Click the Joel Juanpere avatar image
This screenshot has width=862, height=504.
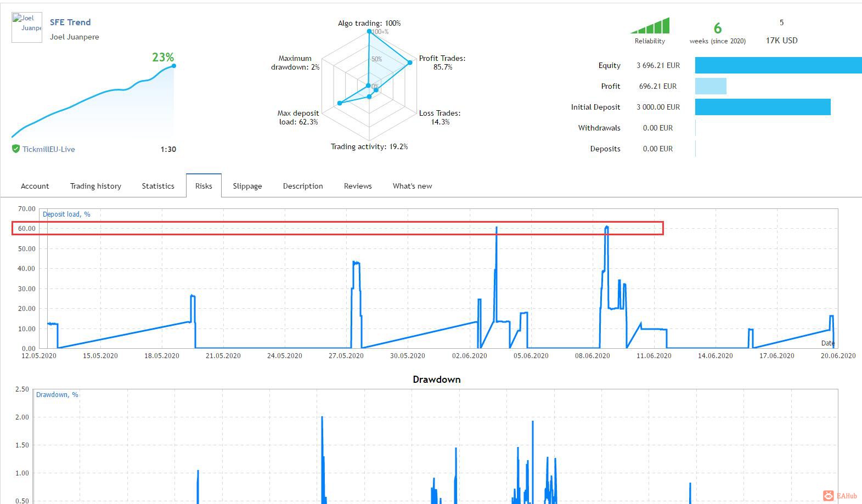[27, 27]
